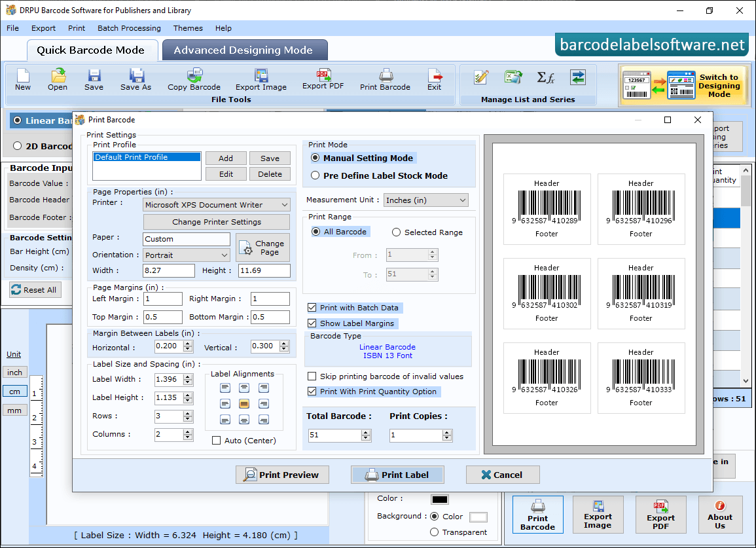The image size is (756, 548).
Task: Switch to Advanced Designing Mode tab
Action: pyautogui.click(x=244, y=50)
